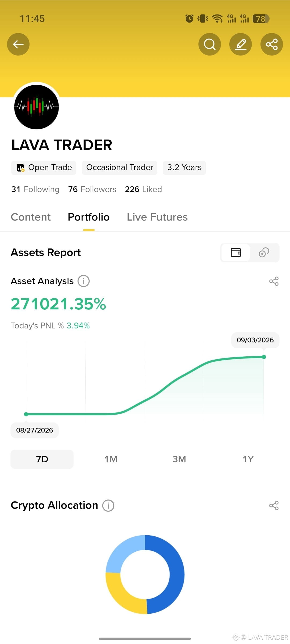
Task: Share the Asset Analysis chart
Action: [x=274, y=281]
